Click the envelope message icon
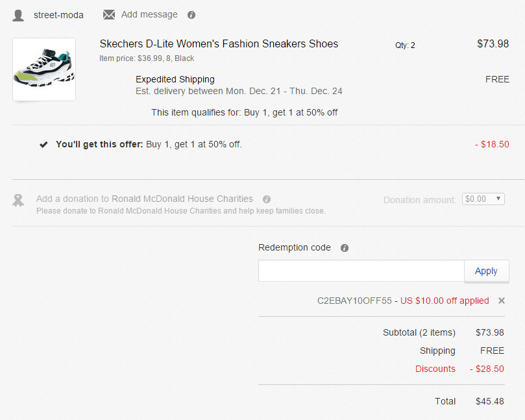The image size is (525, 420). [x=109, y=15]
